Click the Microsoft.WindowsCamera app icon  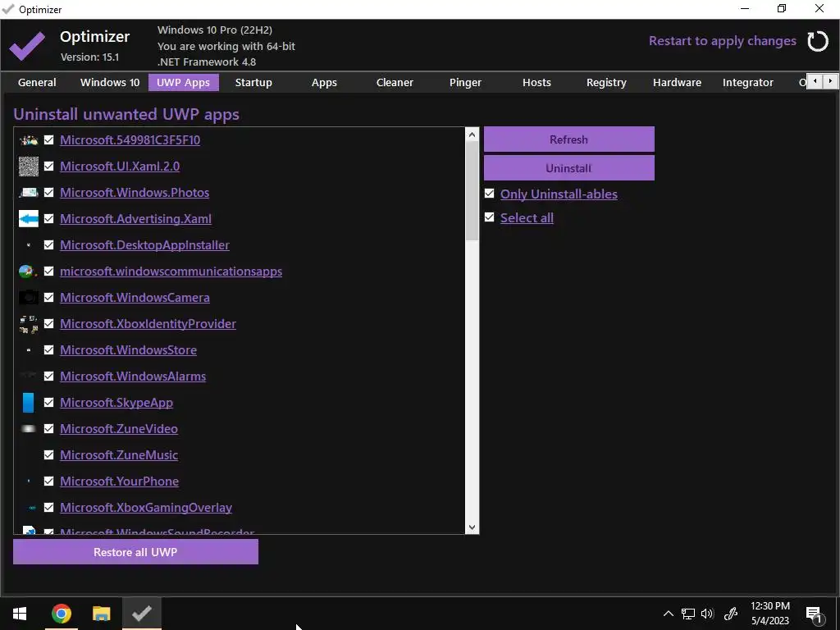29,298
